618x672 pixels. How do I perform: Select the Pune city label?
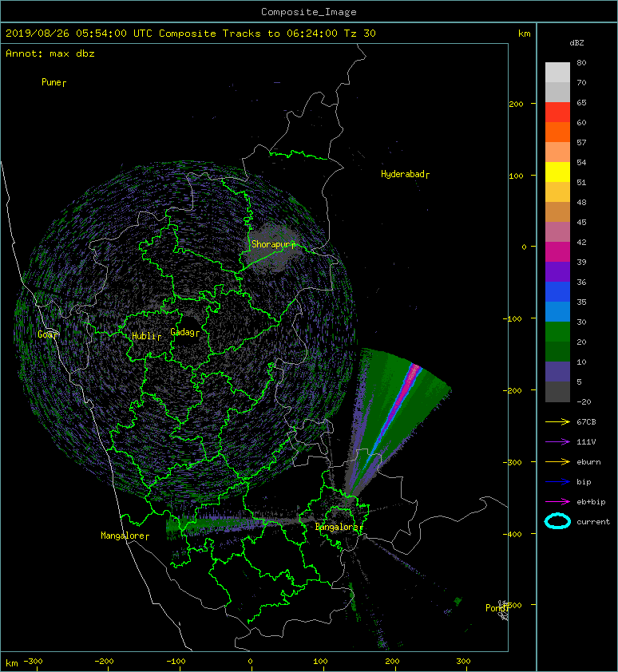51,82
